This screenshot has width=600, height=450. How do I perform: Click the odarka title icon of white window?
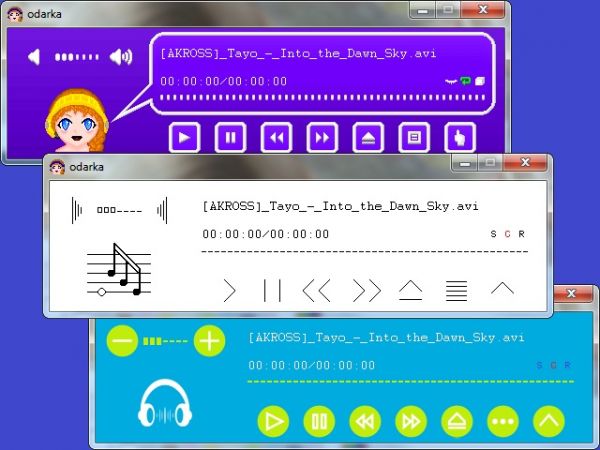57,167
